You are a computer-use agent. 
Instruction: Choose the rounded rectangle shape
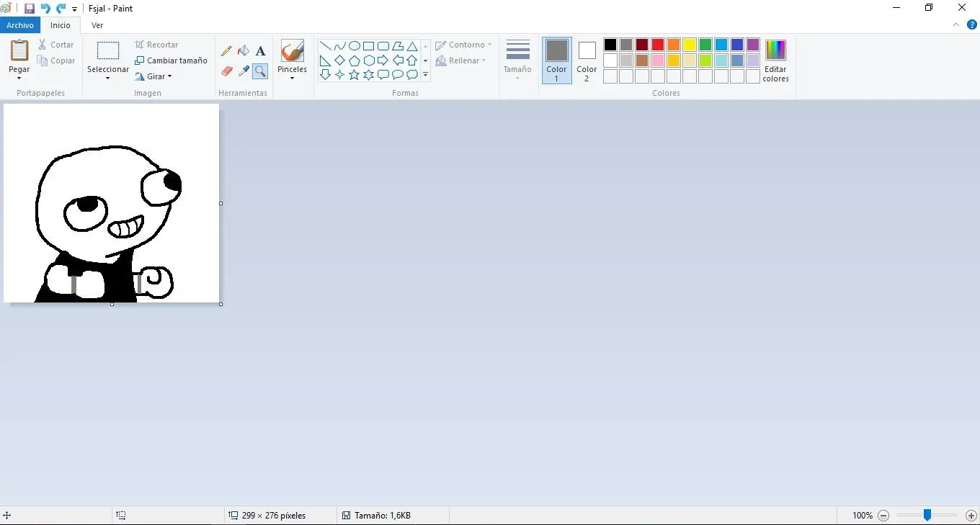click(x=383, y=46)
